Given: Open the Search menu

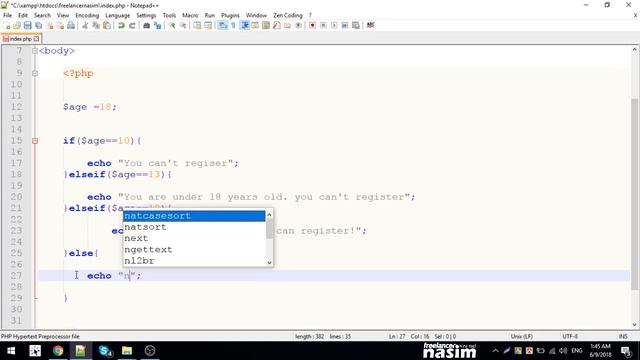Looking at the screenshot, I should point(42,15).
